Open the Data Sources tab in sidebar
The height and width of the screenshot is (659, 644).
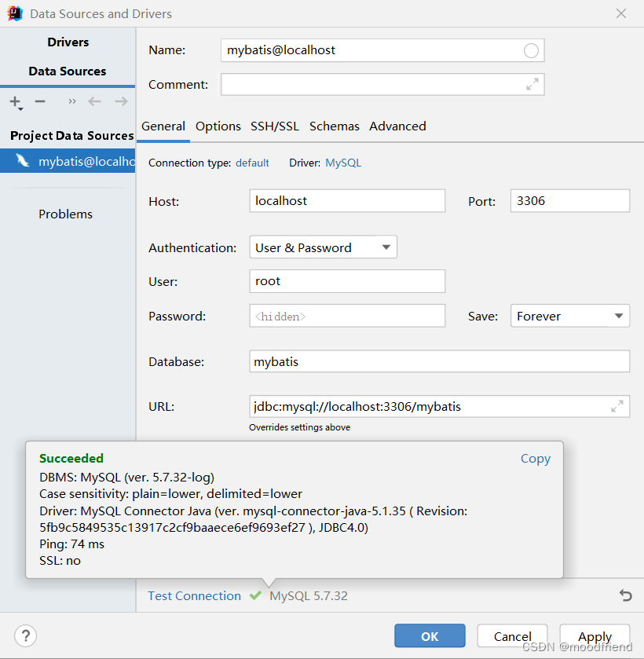pyautogui.click(x=68, y=71)
